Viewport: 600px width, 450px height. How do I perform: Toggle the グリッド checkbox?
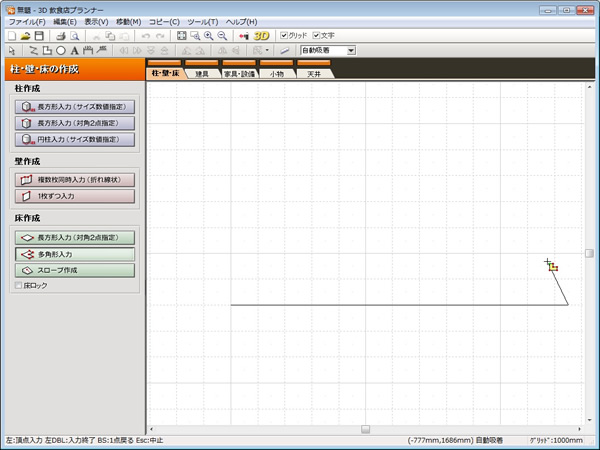[x=284, y=35]
